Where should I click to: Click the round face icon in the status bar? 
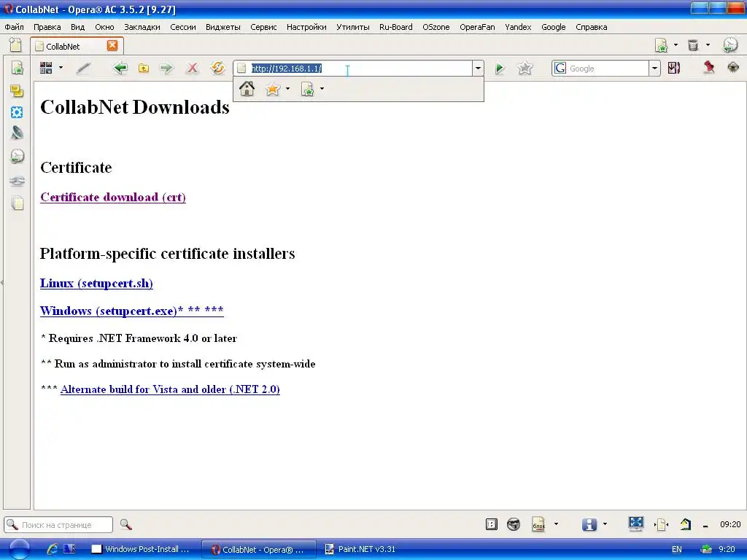(x=513, y=524)
